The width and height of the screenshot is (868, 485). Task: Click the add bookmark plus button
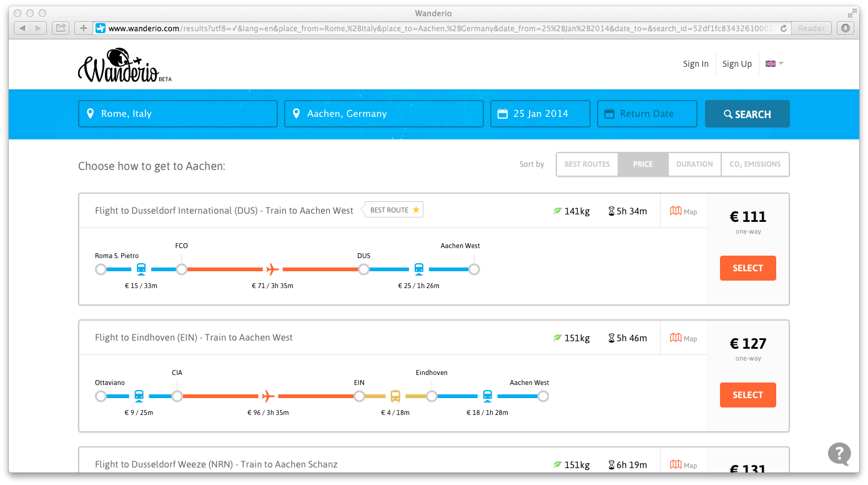(84, 28)
